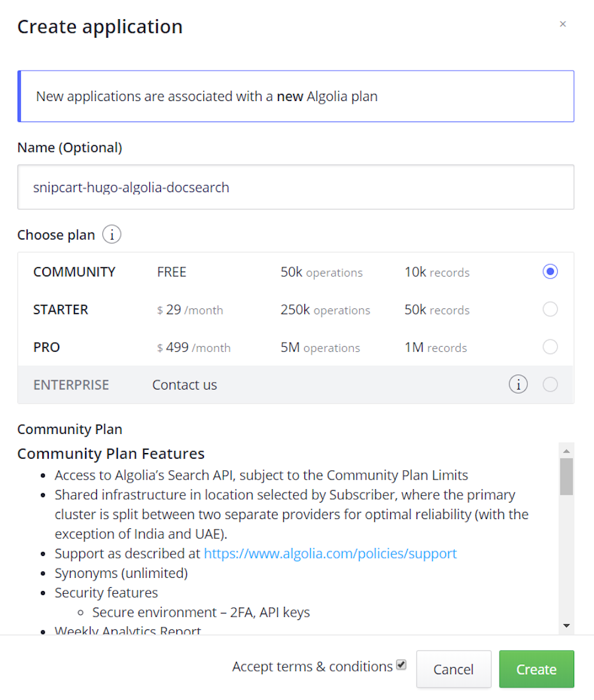Click the PRO plan name
The image size is (594, 700).
pos(46,347)
